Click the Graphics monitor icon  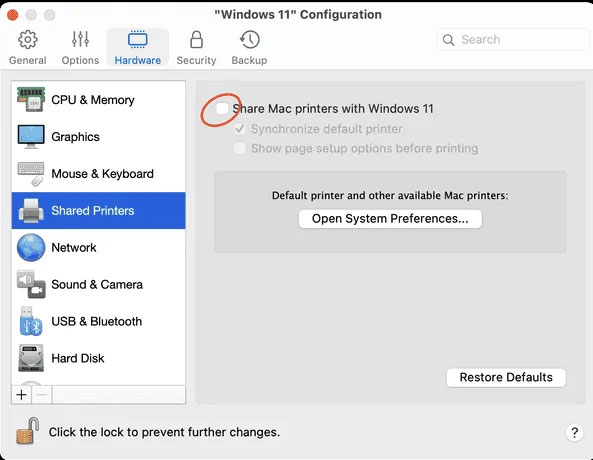pos(31,137)
